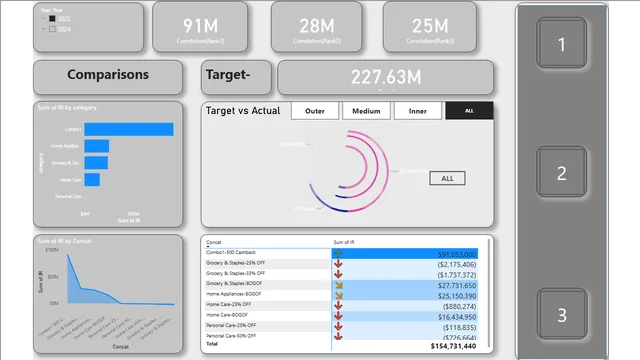Sort table by the Concat column header

[x=213, y=242]
